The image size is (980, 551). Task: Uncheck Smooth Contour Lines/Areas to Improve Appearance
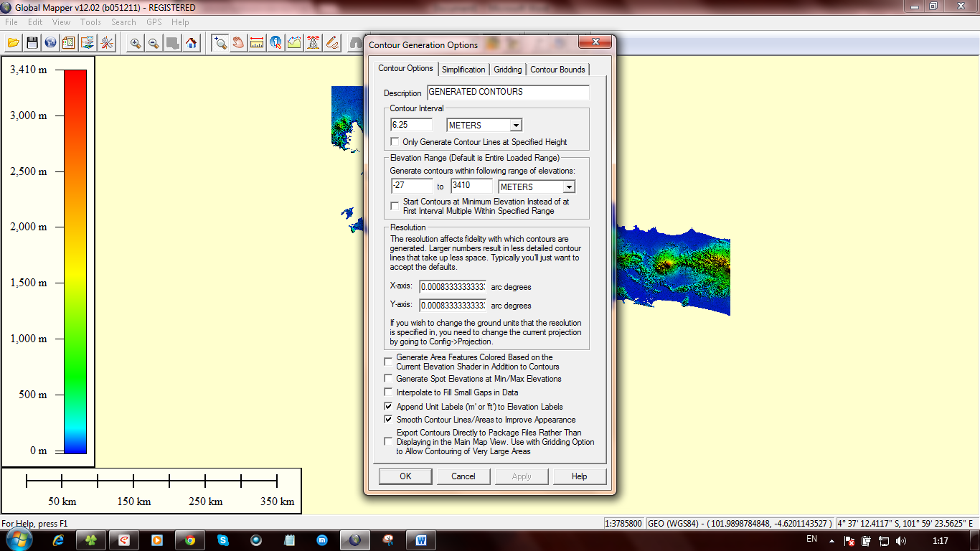point(388,420)
